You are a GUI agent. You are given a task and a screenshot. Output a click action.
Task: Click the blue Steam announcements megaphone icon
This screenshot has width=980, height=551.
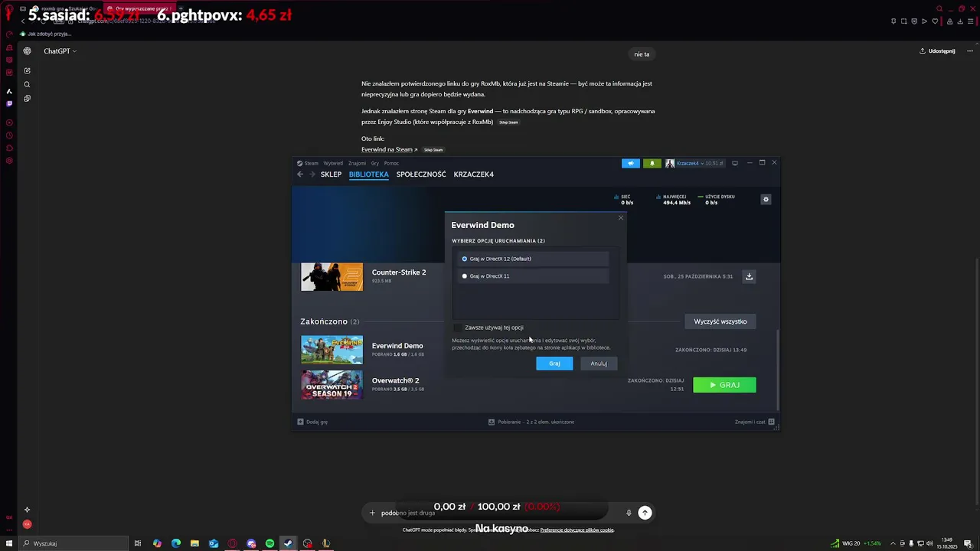pos(631,163)
